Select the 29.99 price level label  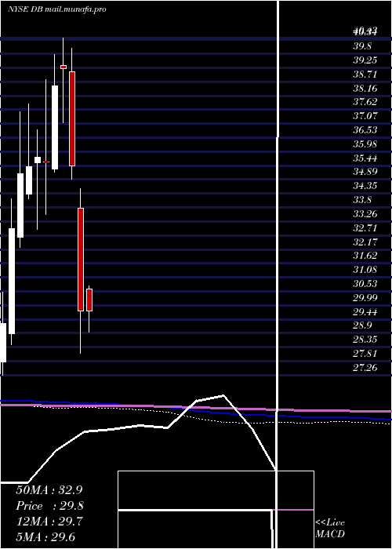[x=365, y=297]
